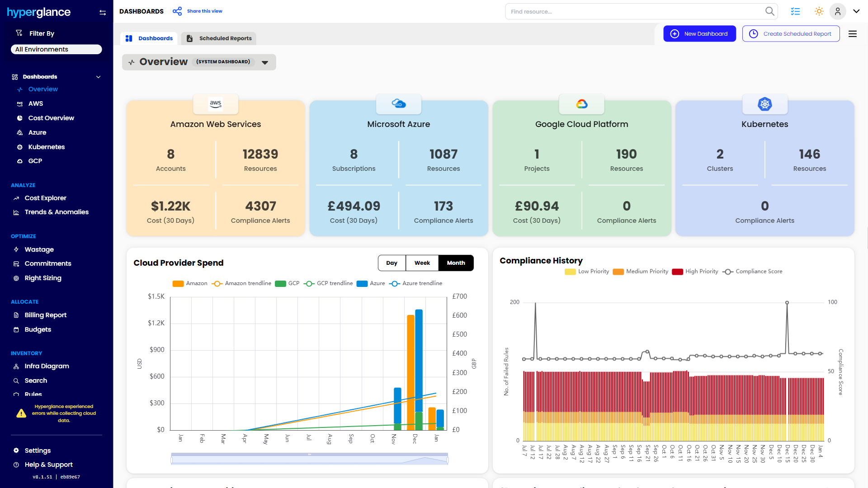This screenshot has width=868, height=488.
Task: Collapse sidebar with the arrows icon
Action: [x=103, y=13]
